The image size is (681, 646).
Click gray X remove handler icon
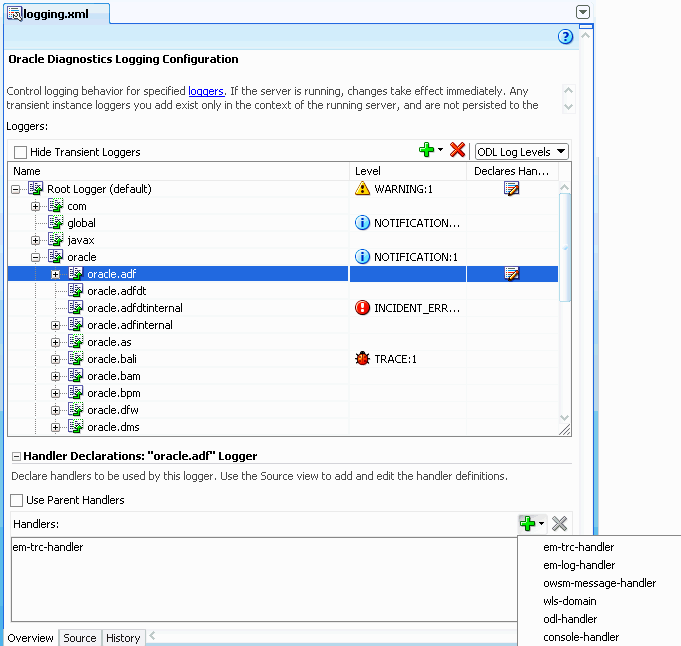pos(559,523)
